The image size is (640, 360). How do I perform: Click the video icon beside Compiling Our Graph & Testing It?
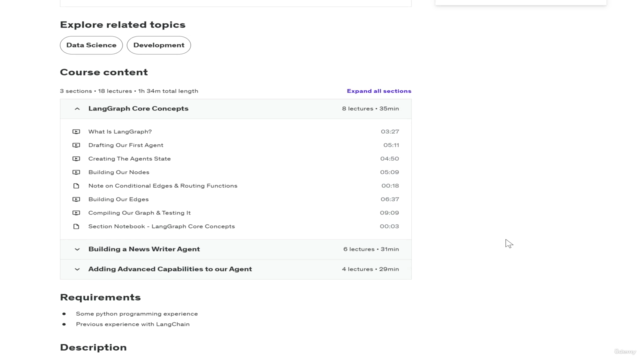tap(76, 213)
